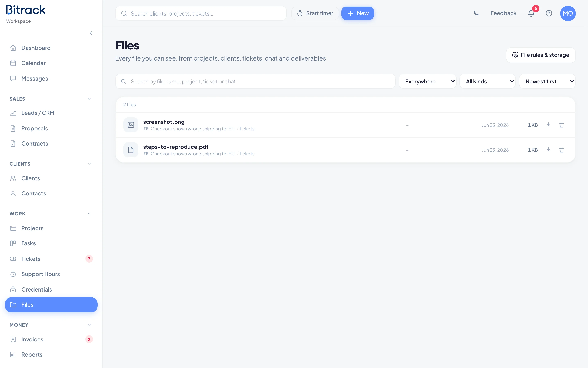Collapse the CLIENTS section
The image size is (588, 368).
[89, 164]
